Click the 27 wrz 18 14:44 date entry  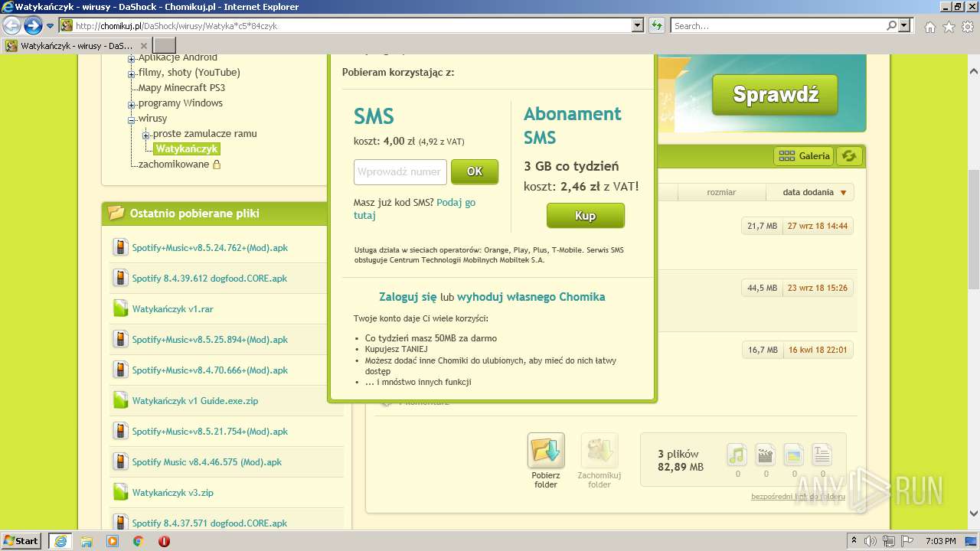coord(817,227)
